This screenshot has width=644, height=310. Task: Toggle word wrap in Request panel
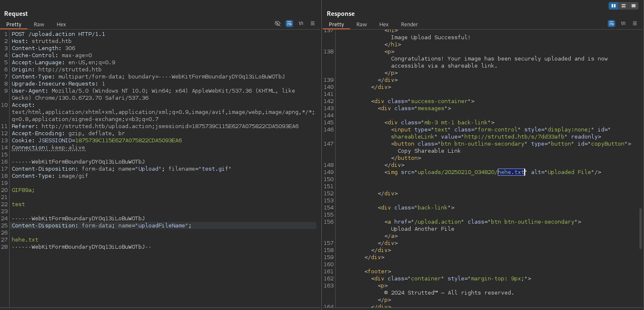pyautogui.click(x=289, y=24)
